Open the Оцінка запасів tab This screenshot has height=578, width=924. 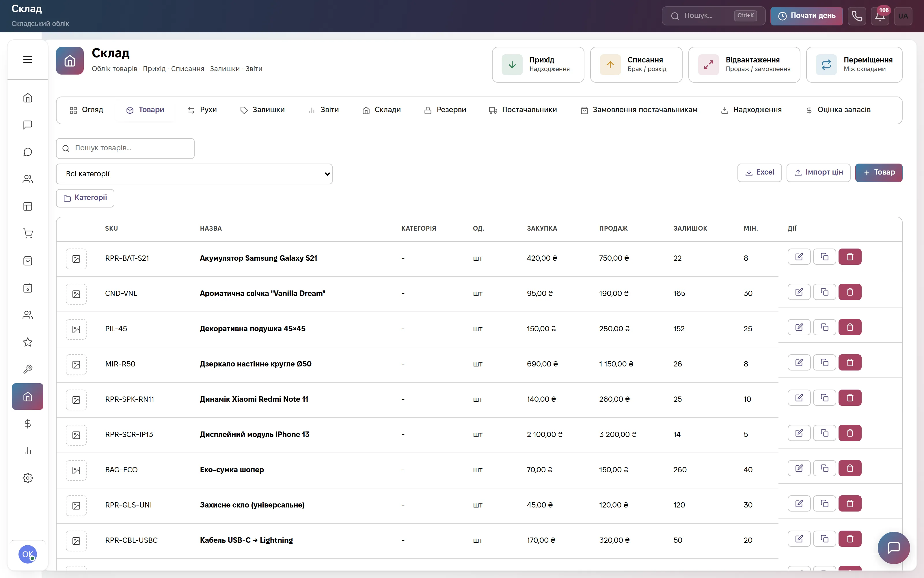(838, 110)
